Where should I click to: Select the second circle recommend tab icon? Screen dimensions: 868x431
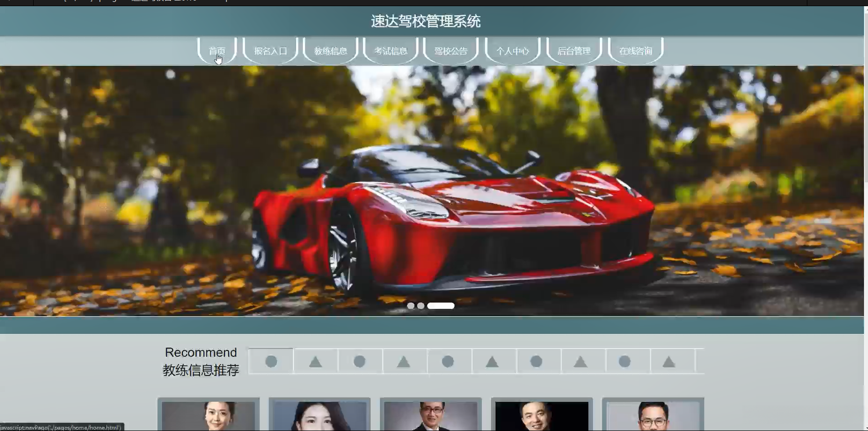360,361
